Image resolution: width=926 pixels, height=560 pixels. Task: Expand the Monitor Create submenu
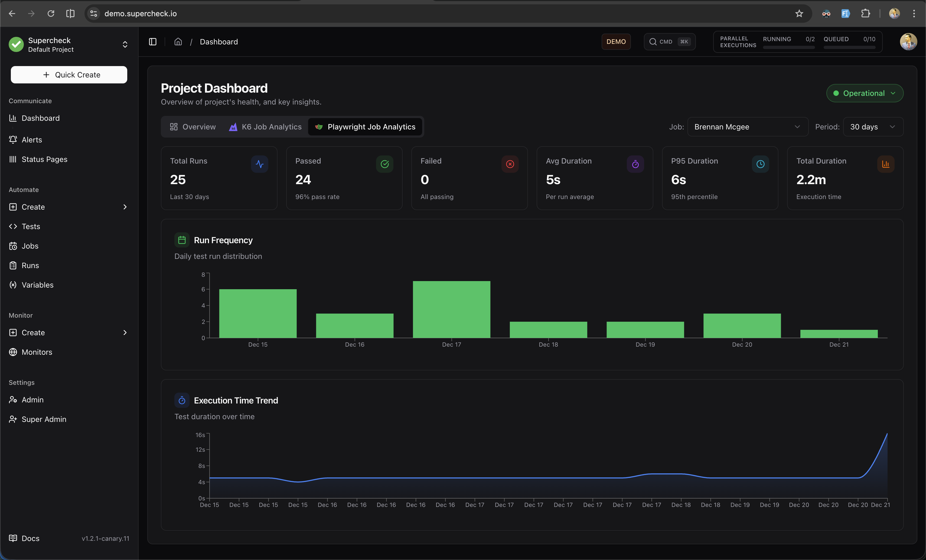[x=125, y=332]
